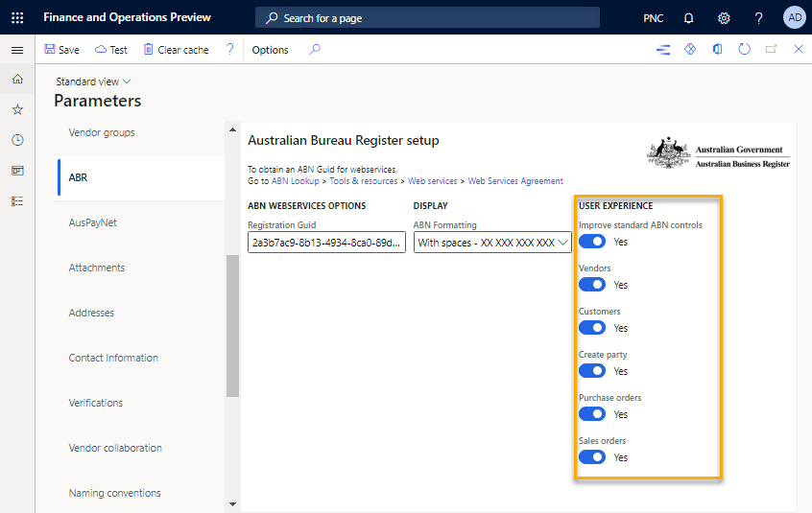Select the Verifications tab

pyautogui.click(x=139, y=403)
